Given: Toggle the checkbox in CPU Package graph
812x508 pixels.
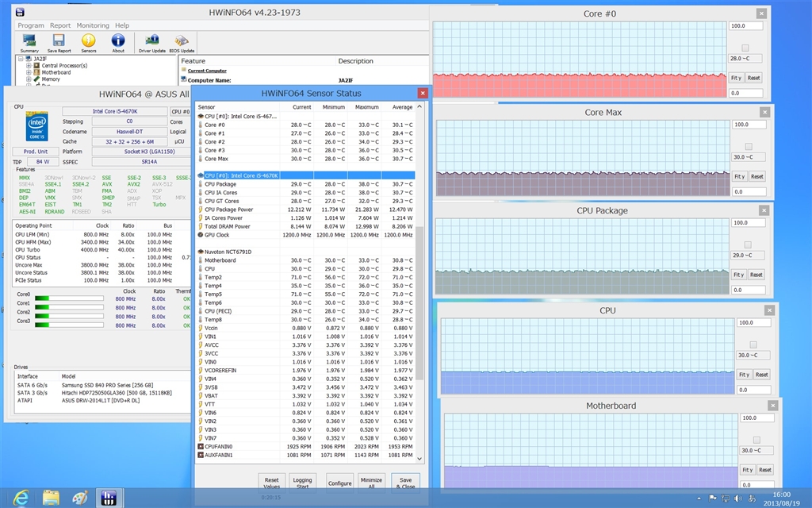Looking at the screenshot, I should 749,245.
